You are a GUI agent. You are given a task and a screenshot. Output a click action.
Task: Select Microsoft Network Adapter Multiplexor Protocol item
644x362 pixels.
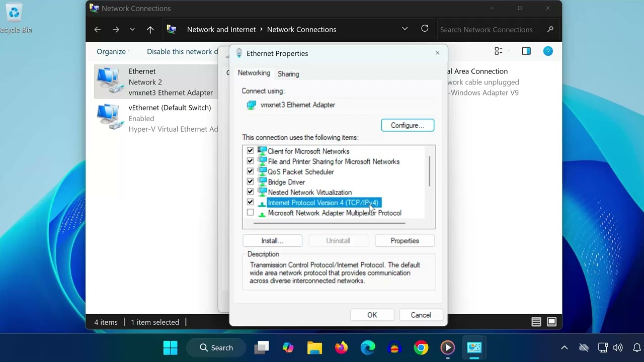click(335, 213)
